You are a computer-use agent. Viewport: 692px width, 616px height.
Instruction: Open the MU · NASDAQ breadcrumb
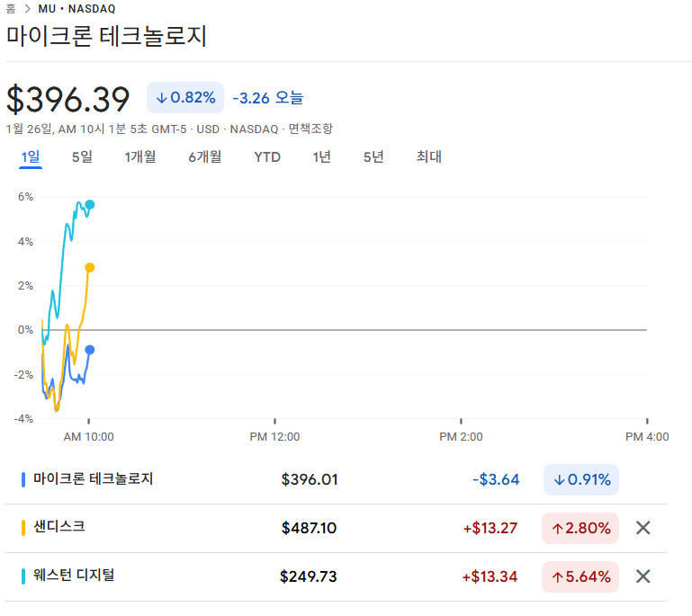click(76, 9)
